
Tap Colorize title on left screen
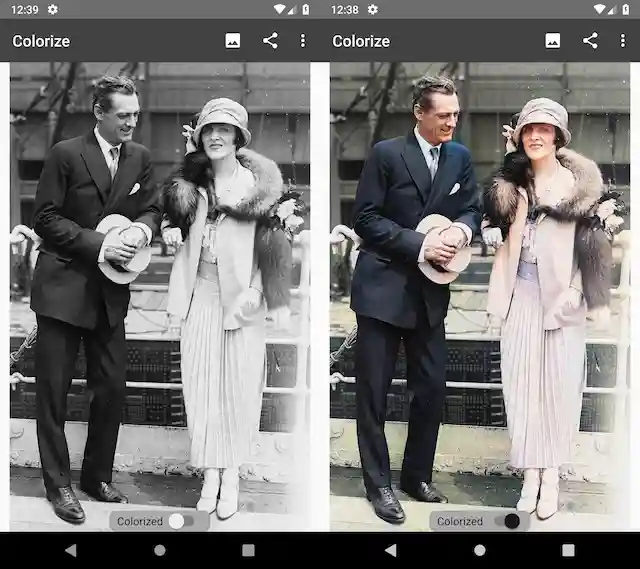41,41
